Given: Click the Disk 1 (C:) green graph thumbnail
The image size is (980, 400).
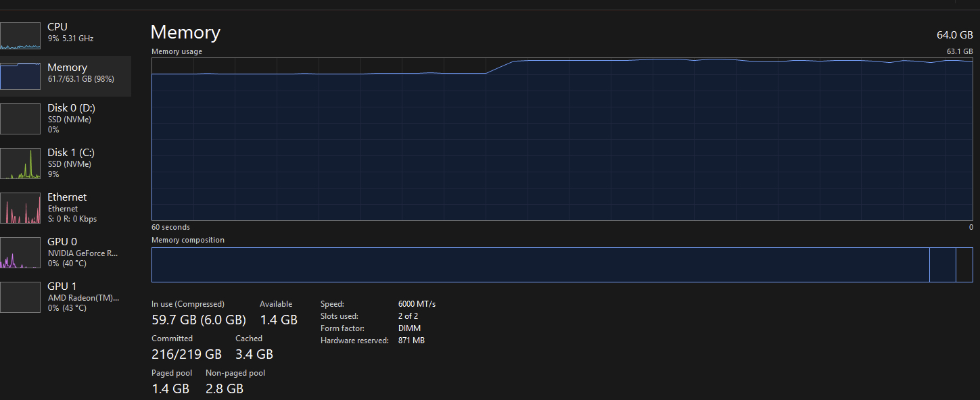Looking at the screenshot, I should click(20, 164).
